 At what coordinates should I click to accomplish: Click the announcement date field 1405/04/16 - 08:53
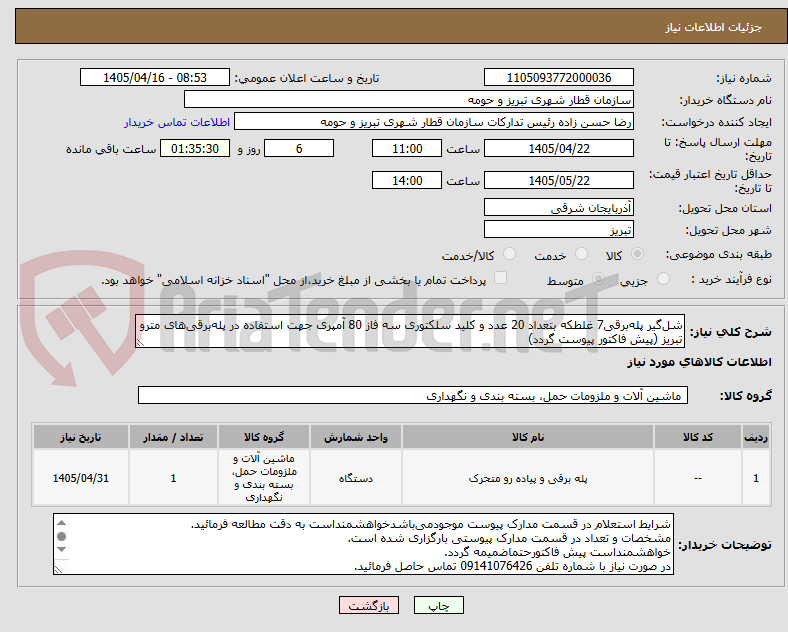pos(155,77)
